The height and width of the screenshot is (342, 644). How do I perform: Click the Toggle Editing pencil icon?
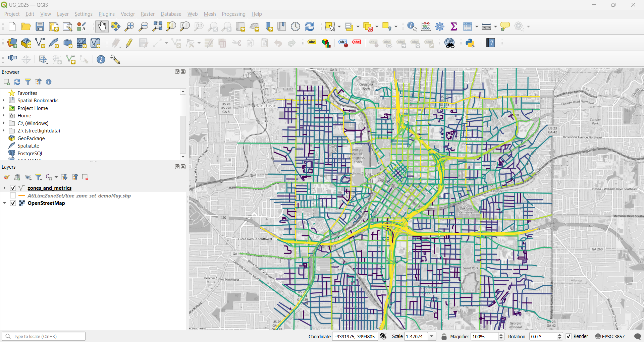[129, 43]
